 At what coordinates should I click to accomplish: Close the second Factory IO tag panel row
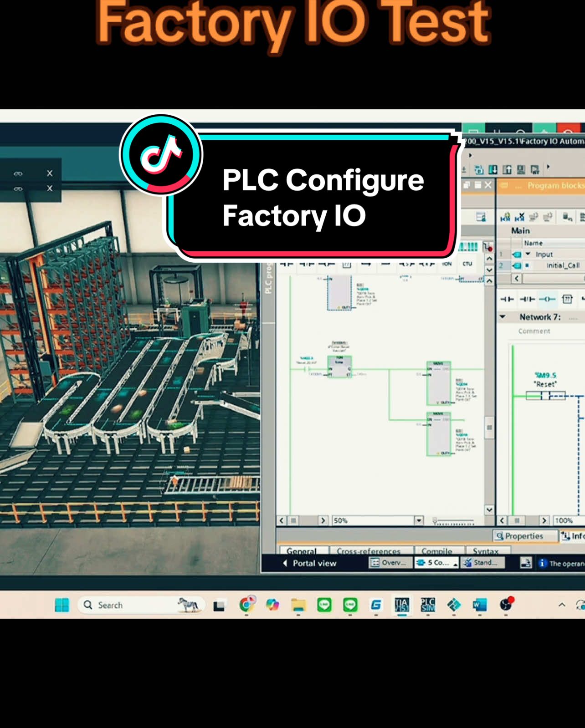(x=50, y=188)
